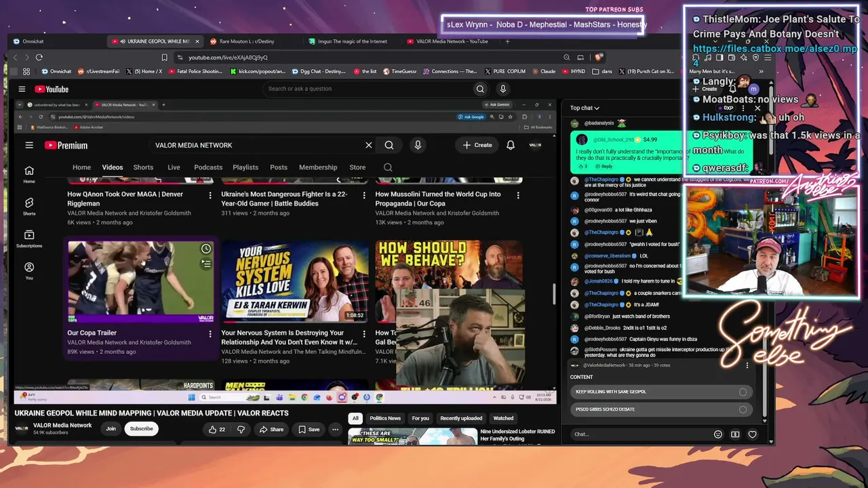Send a Super Chat via dollar icon
Image resolution: width=868 pixels, height=488 pixels.
pyautogui.click(x=735, y=434)
